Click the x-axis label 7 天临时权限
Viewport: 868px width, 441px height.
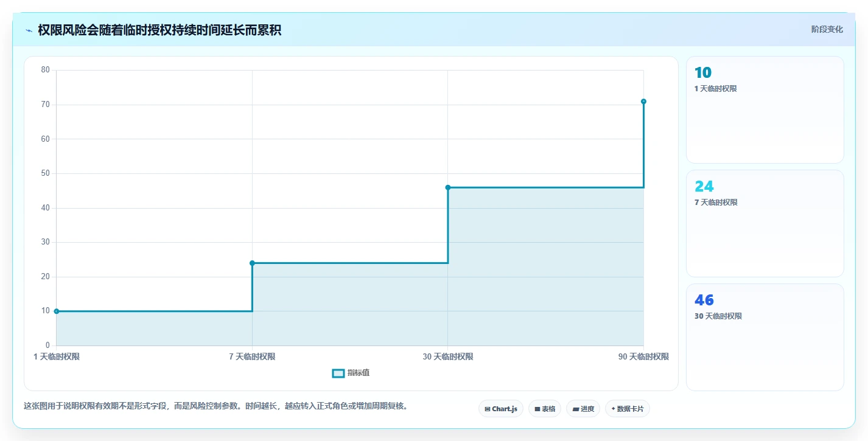pos(252,357)
